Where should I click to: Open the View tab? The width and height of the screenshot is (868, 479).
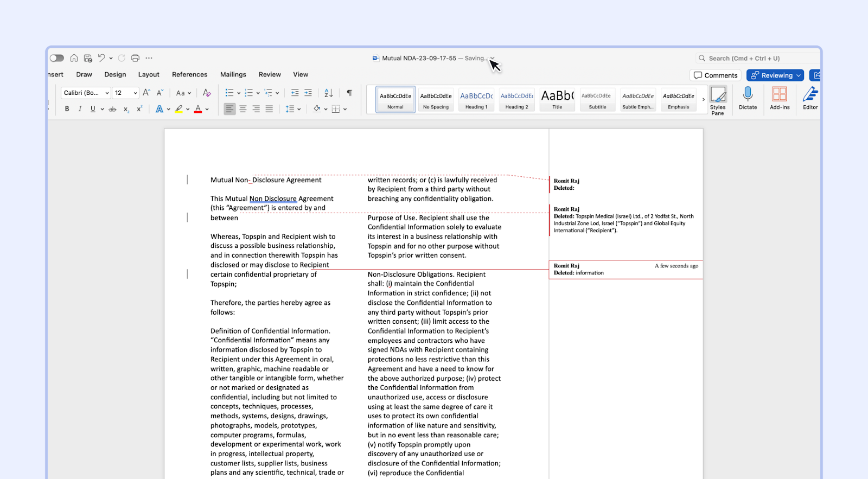coord(301,74)
